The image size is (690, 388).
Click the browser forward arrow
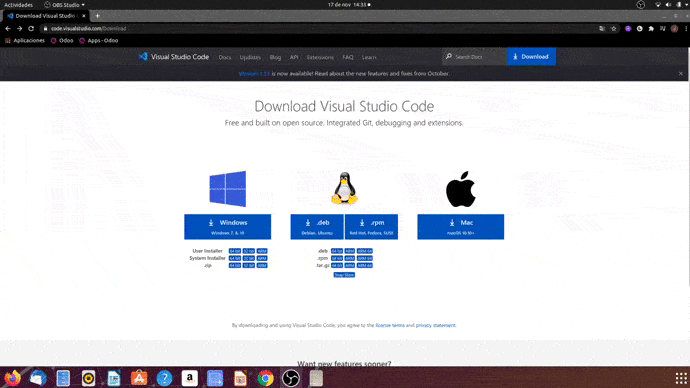click(19, 29)
